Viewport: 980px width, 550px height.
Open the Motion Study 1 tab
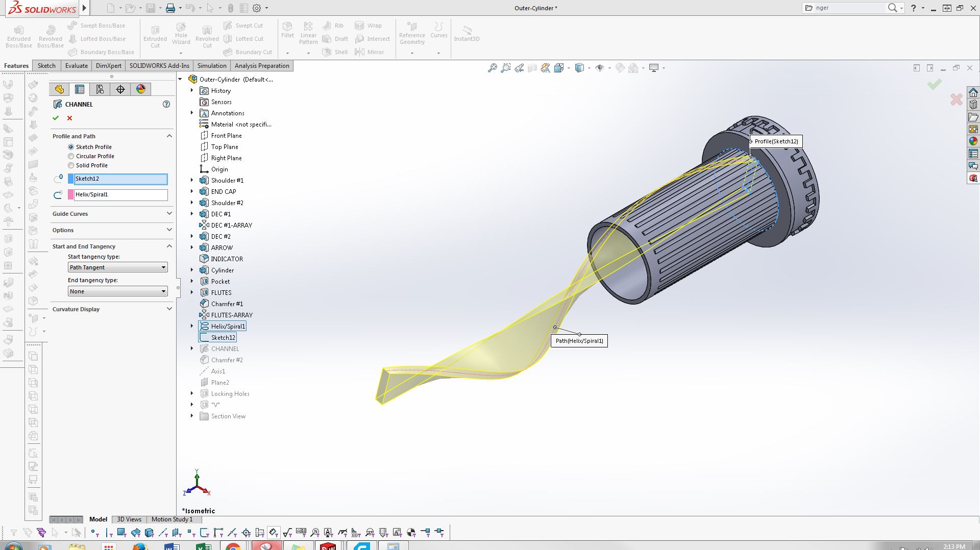[172, 519]
